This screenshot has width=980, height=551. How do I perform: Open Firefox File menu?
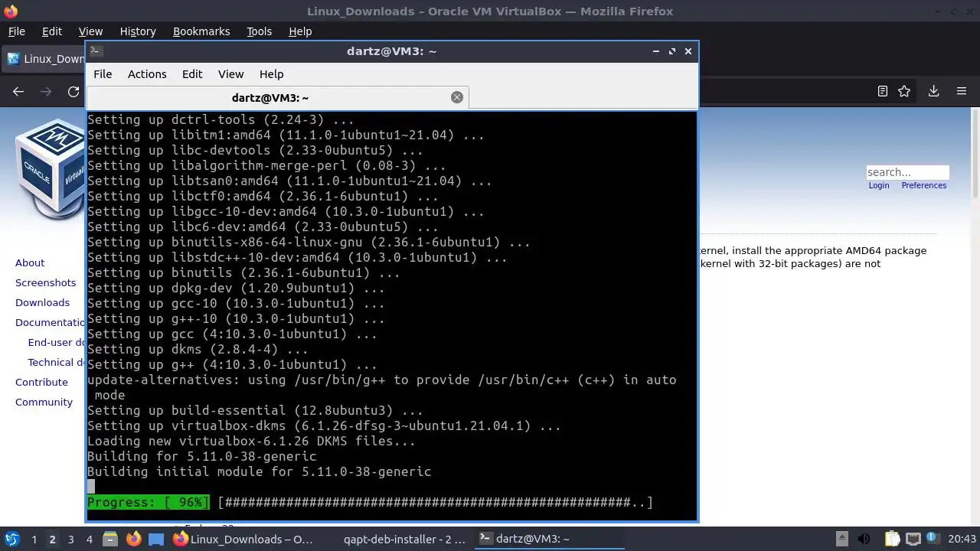(16, 31)
